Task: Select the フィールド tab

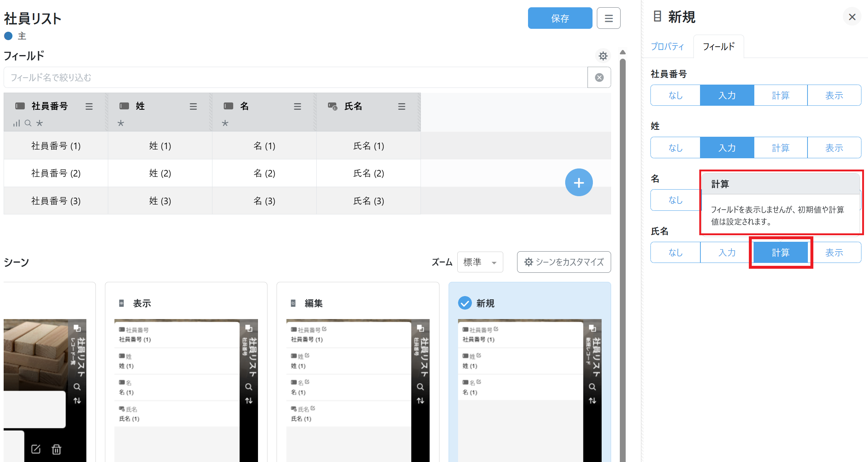Action: (x=718, y=47)
